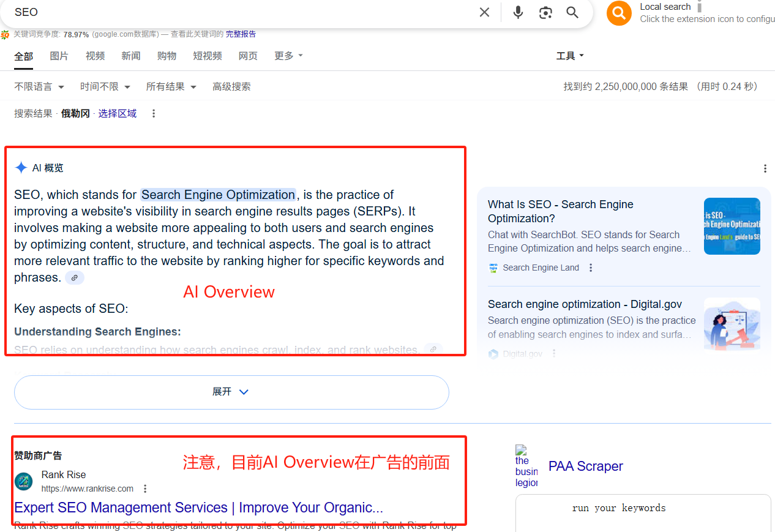Open the 时间不限 time filter dropdown

click(105, 87)
